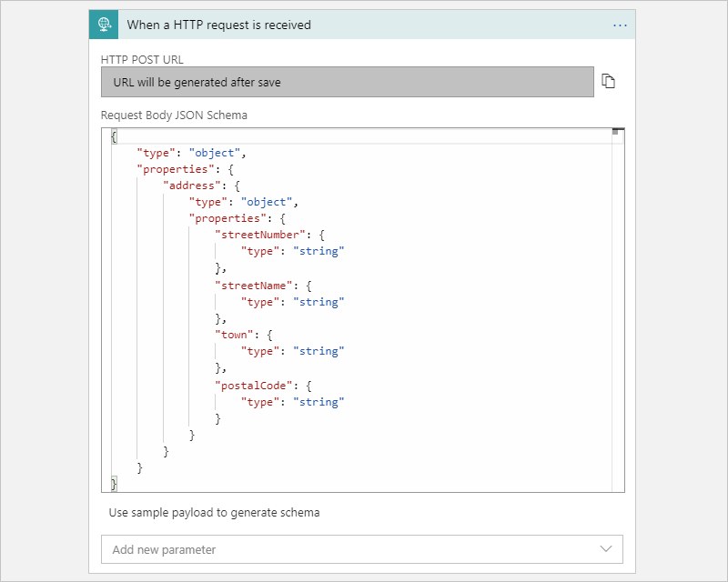Click 'Use sample payload to generate schema'
Image resolution: width=728 pixels, height=582 pixels.
(x=214, y=512)
